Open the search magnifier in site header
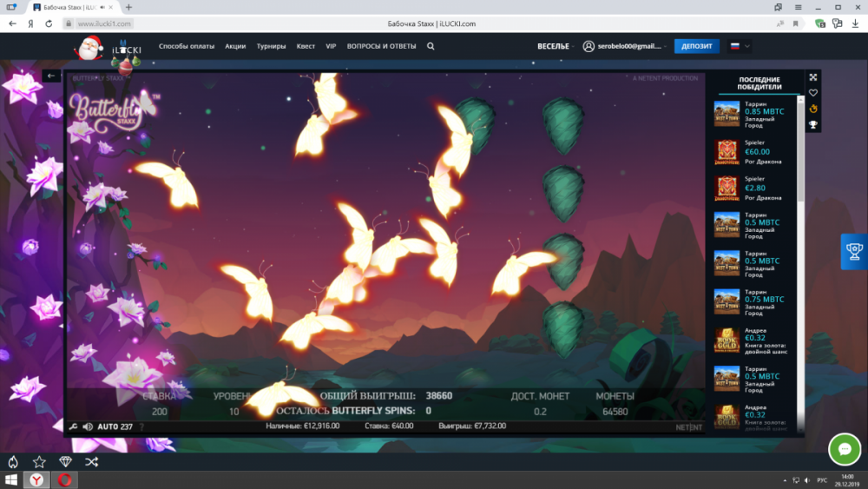 [431, 46]
